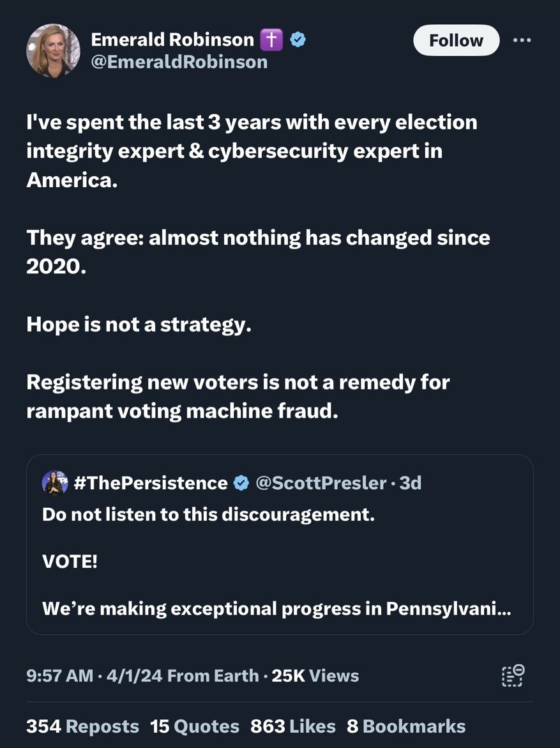Click the @EmeraldRobinson handle
This screenshot has width=560, height=748.
(x=179, y=61)
